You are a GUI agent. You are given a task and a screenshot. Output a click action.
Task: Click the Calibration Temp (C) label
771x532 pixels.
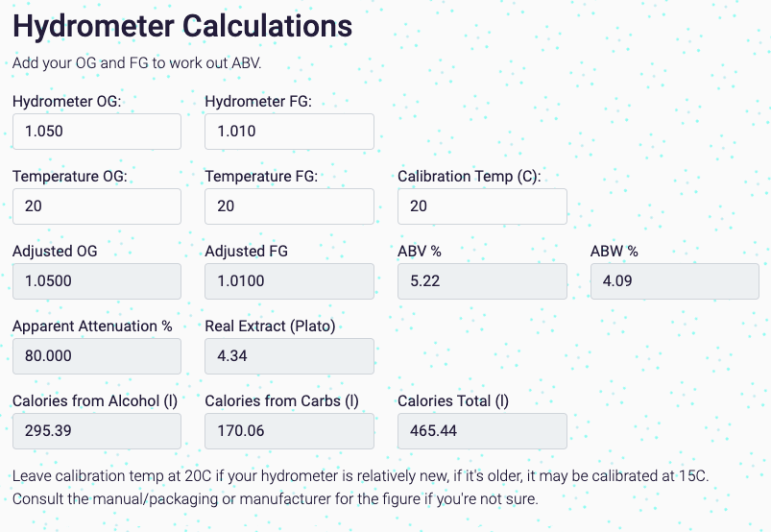(x=470, y=176)
